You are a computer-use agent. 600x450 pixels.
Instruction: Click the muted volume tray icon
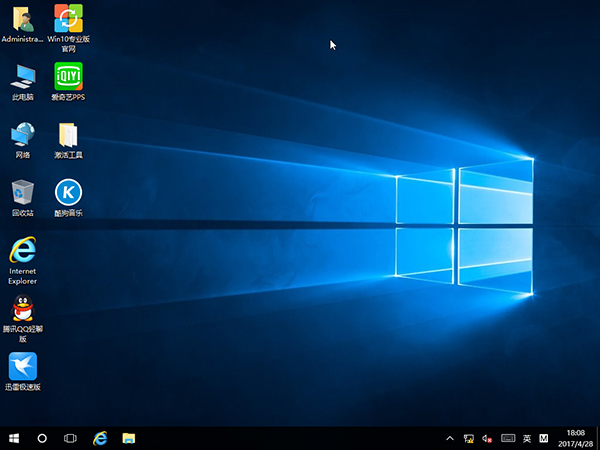(x=488, y=438)
